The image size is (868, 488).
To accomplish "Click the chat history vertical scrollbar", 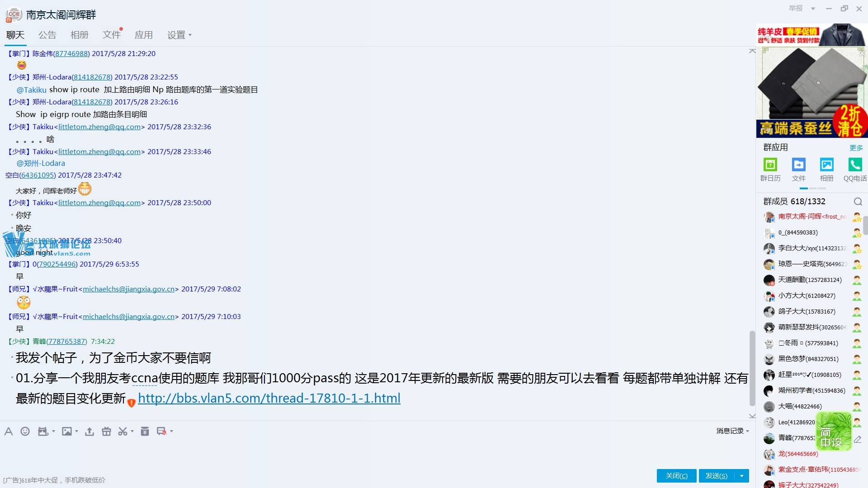I will pos(752,368).
